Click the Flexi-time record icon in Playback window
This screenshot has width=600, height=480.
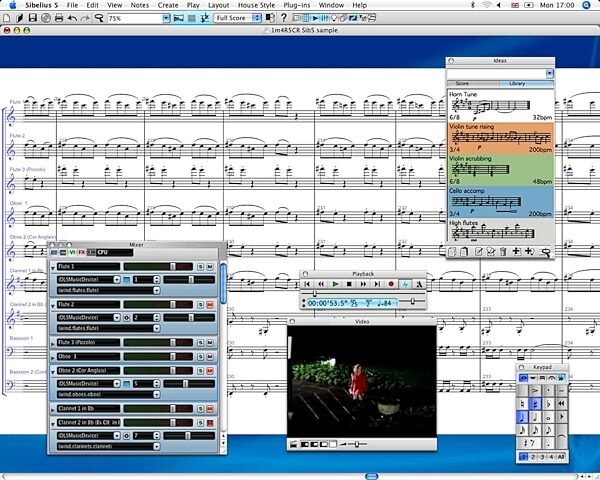point(391,284)
